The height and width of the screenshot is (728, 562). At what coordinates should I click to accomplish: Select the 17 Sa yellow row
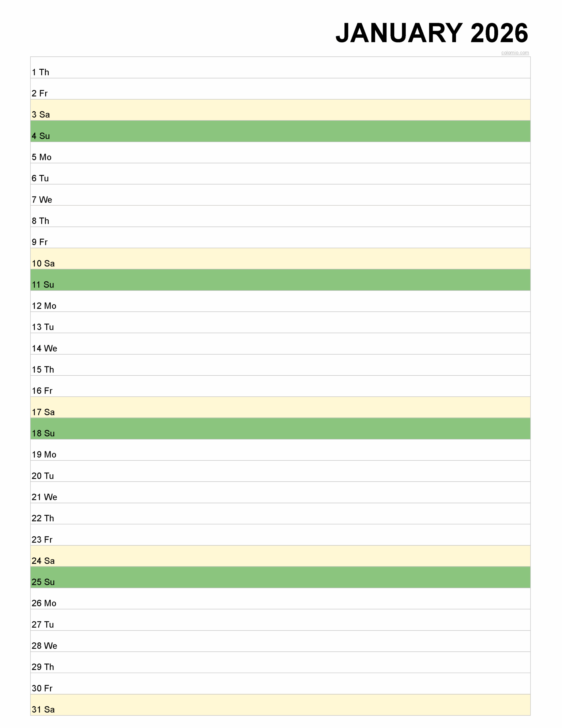pyautogui.click(x=280, y=407)
